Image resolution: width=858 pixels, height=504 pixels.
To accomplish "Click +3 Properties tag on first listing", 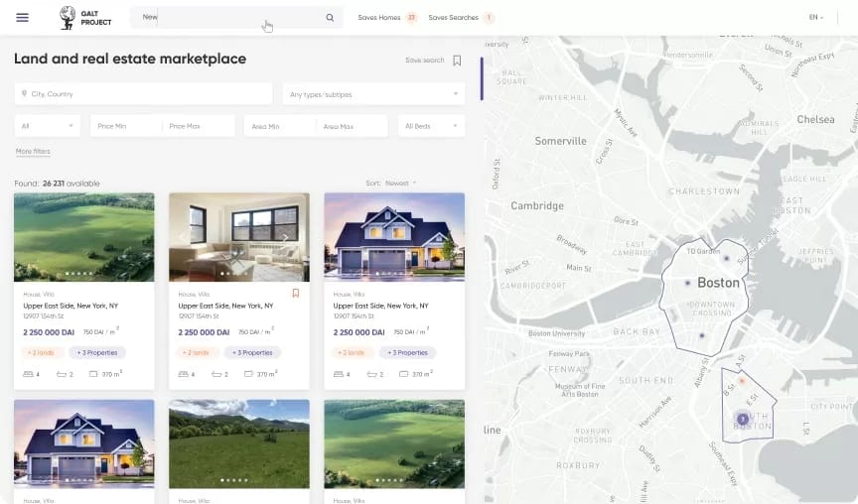I will point(97,352).
